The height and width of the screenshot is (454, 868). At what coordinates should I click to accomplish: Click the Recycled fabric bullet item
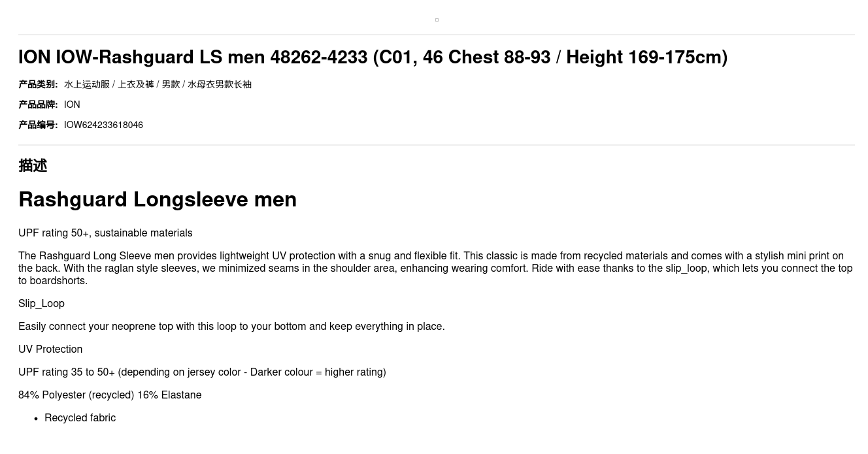click(x=80, y=418)
